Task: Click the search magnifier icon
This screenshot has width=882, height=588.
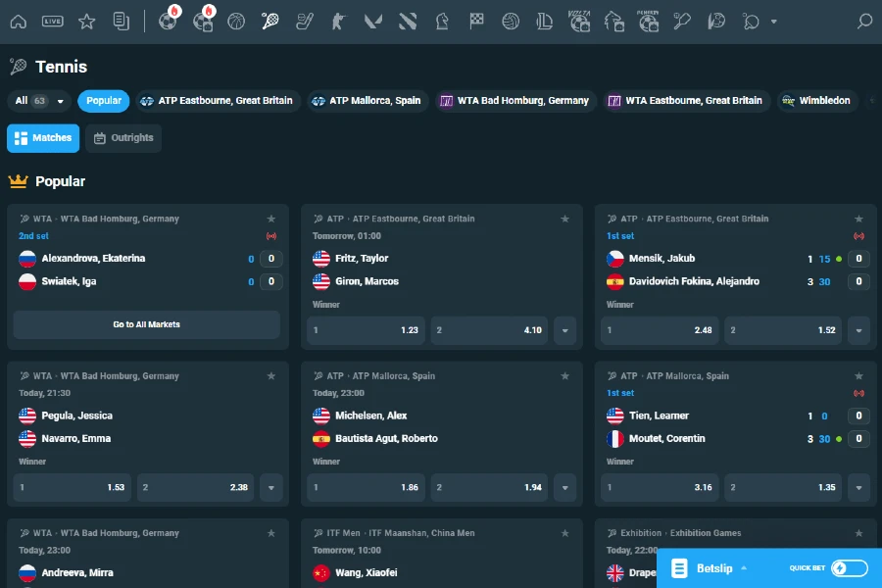Action: (x=866, y=20)
